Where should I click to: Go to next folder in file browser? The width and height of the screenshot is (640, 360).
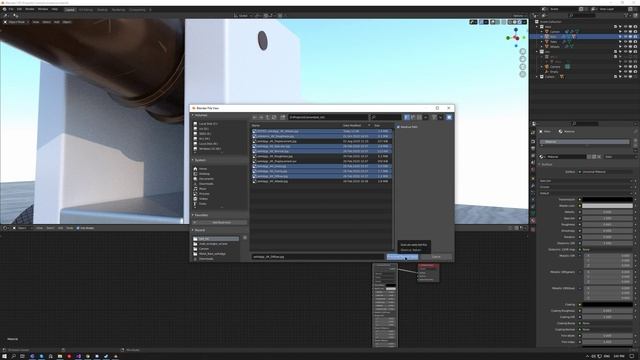pos(262,117)
